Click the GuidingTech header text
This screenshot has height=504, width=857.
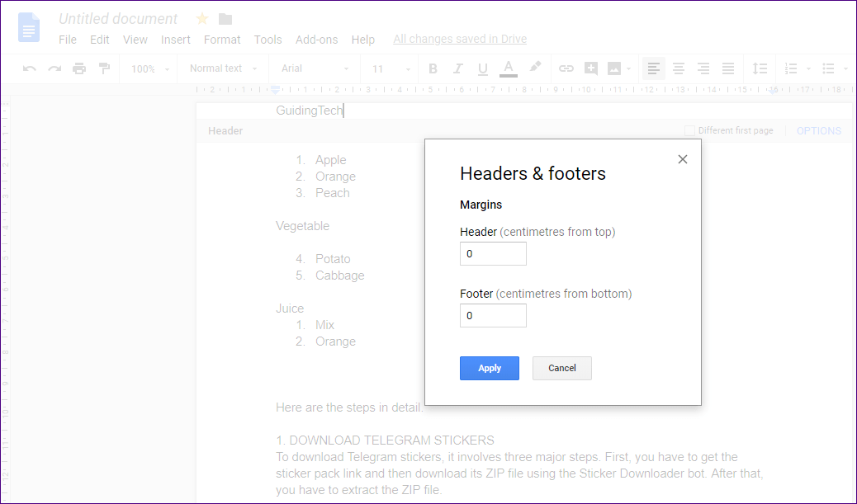[x=310, y=111]
